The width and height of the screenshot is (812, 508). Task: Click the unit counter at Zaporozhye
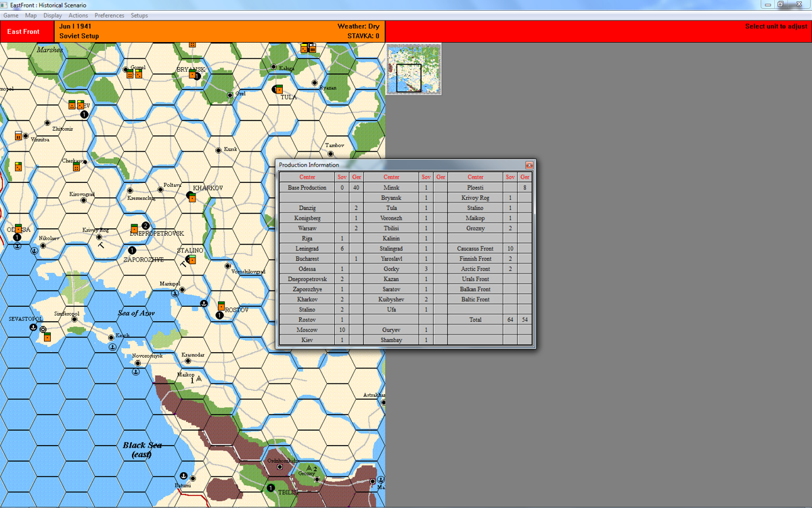click(132, 249)
